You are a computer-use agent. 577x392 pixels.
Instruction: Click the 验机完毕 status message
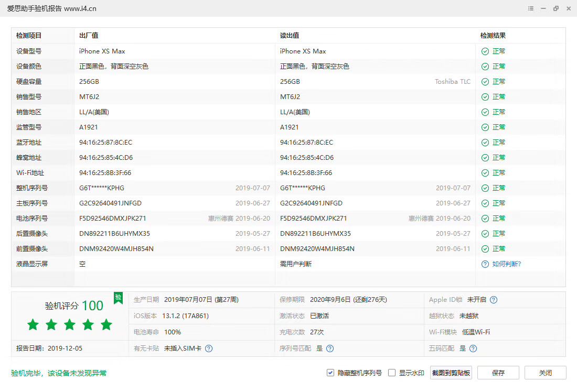59,373
